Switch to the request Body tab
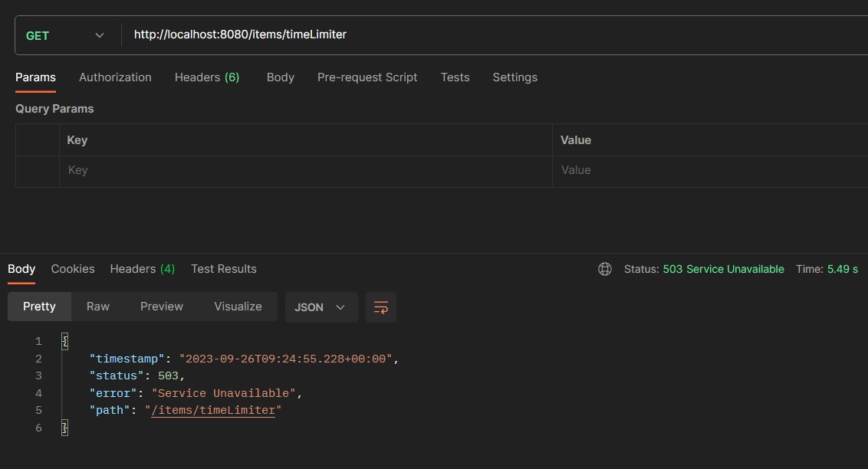Screen dimensions: 868x469 (x=280, y=77)
